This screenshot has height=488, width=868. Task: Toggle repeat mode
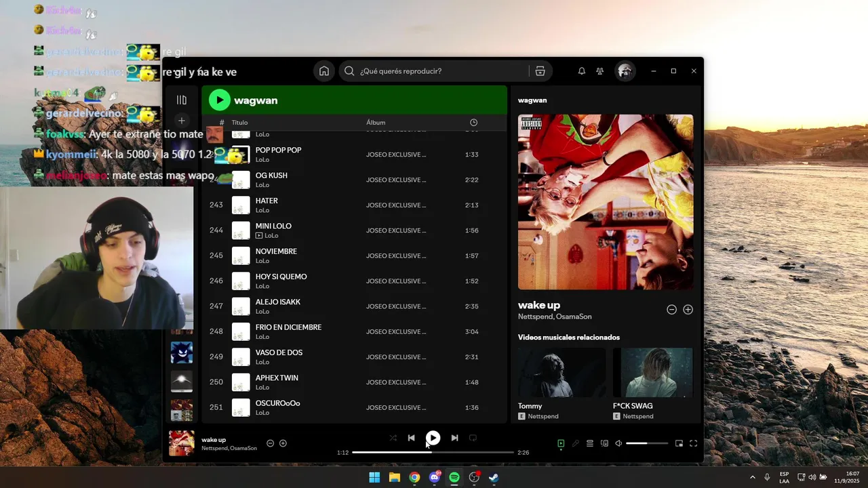(x=473, y=438)
